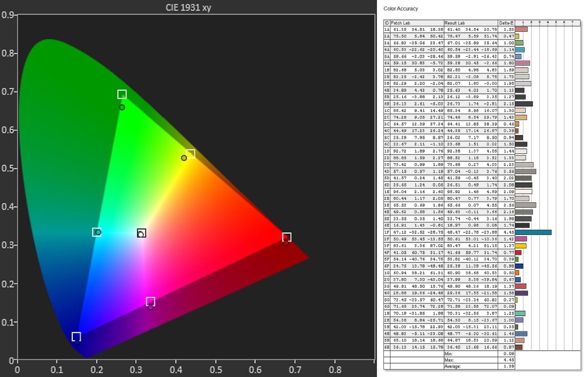
Task: Click the Patch Lab column header
Action: pyautogui.click(x=417, y=23)
